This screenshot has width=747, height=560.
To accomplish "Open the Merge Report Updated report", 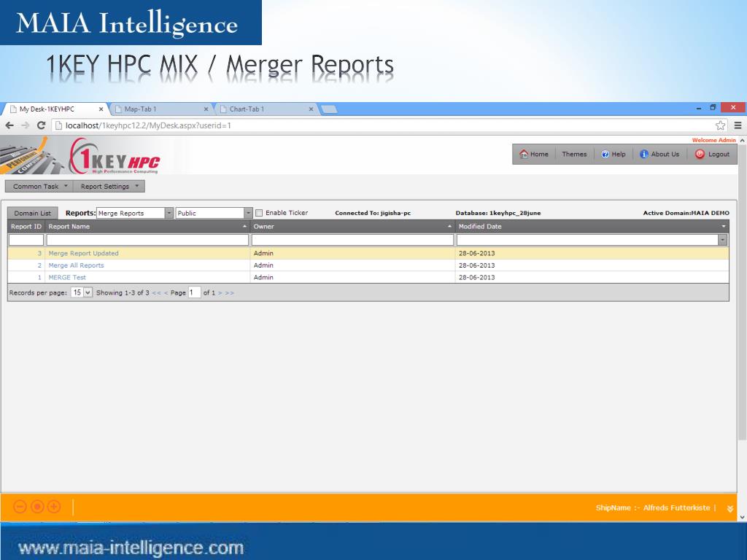I will (x=83, y=253).
